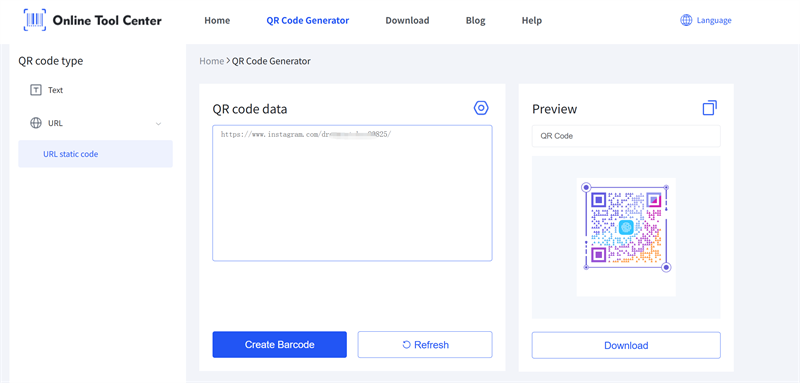Open the Language selector
The image size is (800, 383).
(706, 20)
